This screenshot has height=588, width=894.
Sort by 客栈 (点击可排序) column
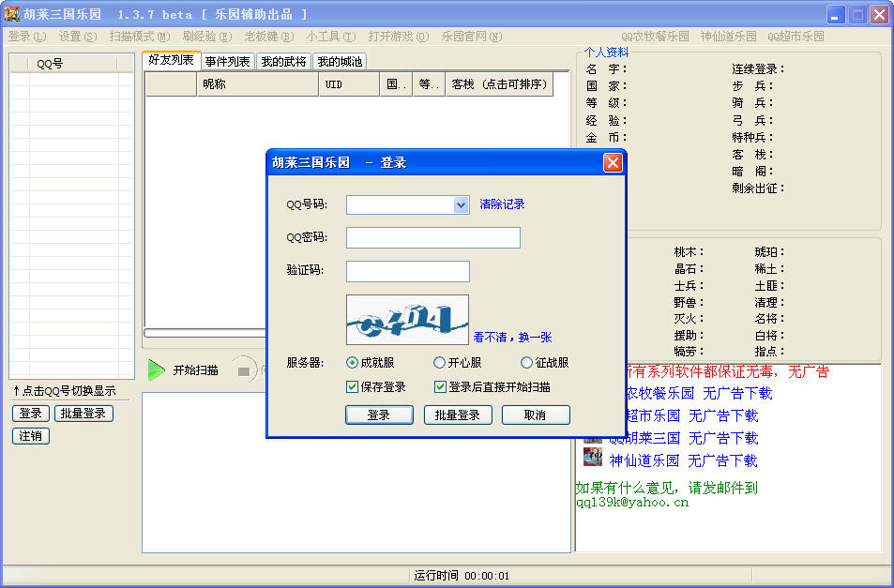[499, 84]
